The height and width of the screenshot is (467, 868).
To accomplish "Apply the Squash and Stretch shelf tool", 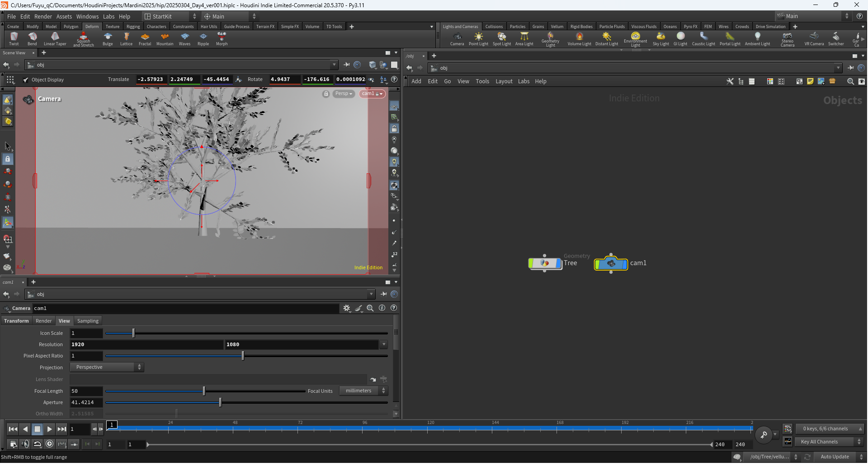I will (84, 39).
